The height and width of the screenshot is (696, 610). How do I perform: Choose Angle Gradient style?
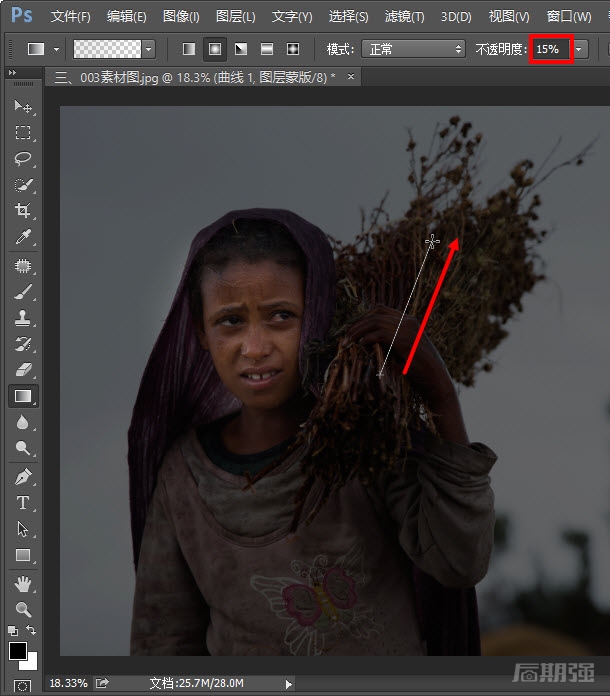coord(241,49)
